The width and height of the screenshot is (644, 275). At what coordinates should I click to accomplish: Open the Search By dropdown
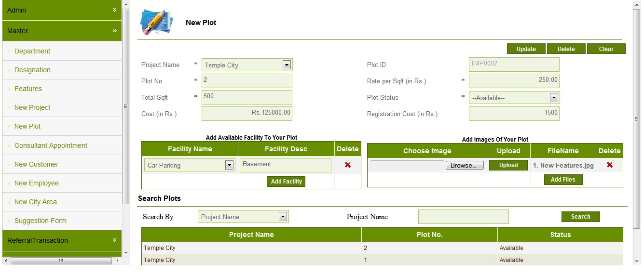(283, 217)
